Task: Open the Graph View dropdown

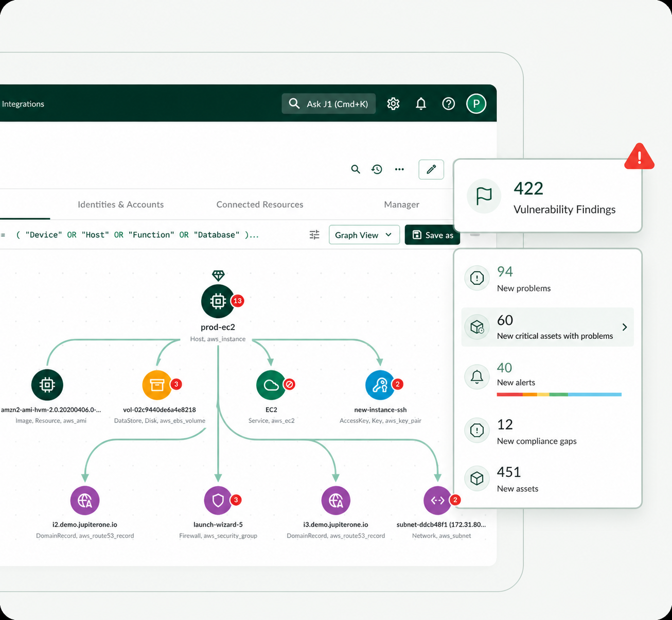Action: point(364,235)
